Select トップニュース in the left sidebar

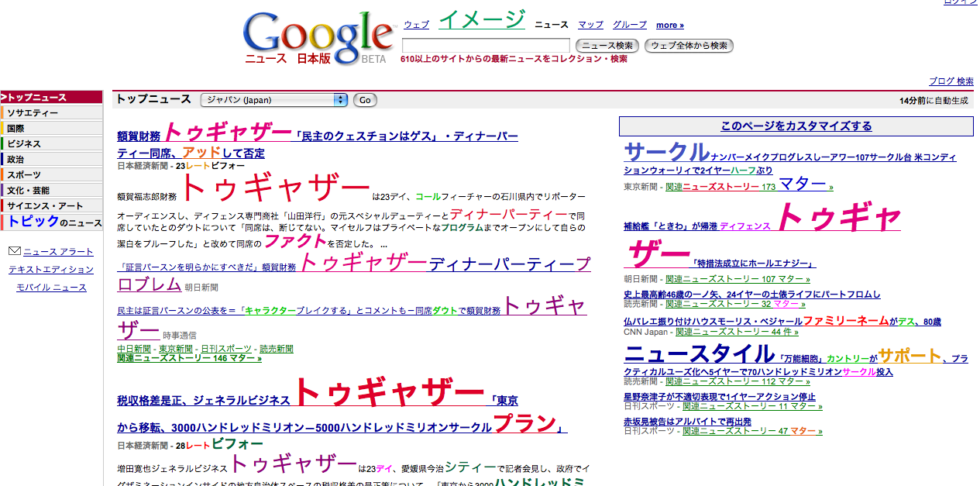click(x=51, y=98)
